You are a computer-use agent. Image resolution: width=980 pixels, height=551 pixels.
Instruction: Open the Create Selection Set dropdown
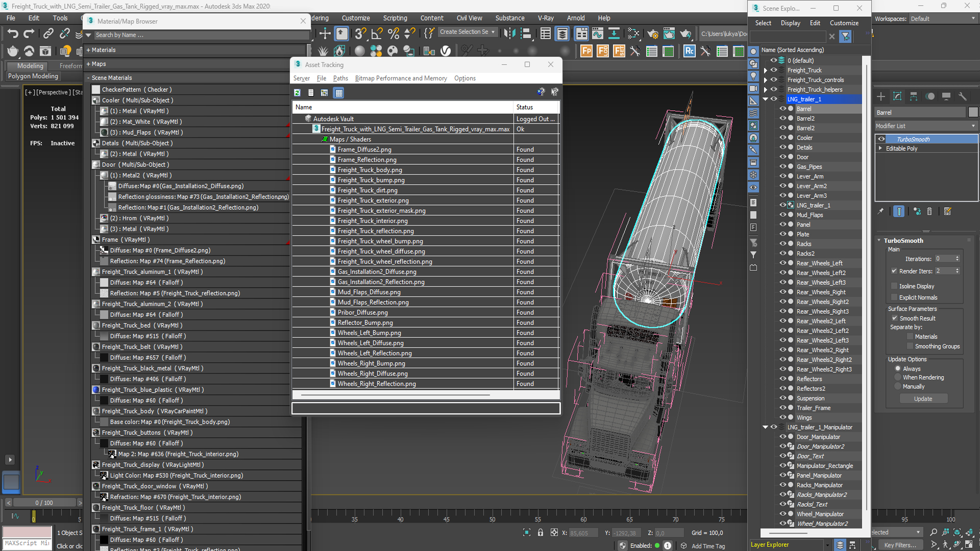click(x=468, y=32)
